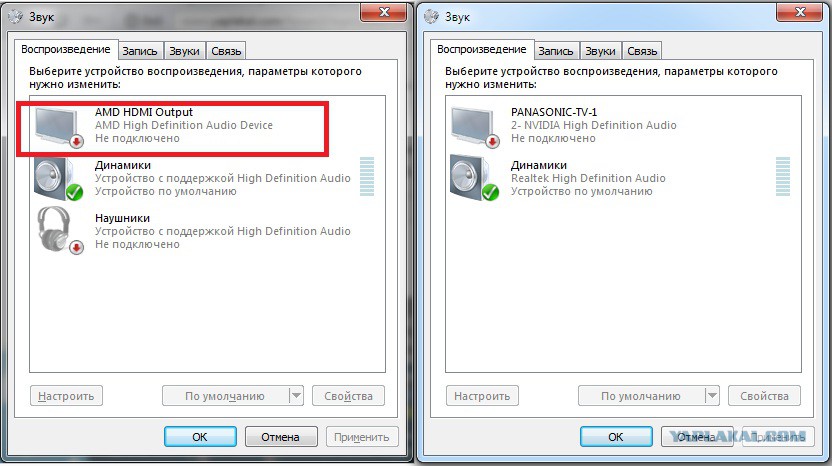832x466 pixels.
Task: Select Realtek Динамики speaker icon in right window
Action: point(474,179)
